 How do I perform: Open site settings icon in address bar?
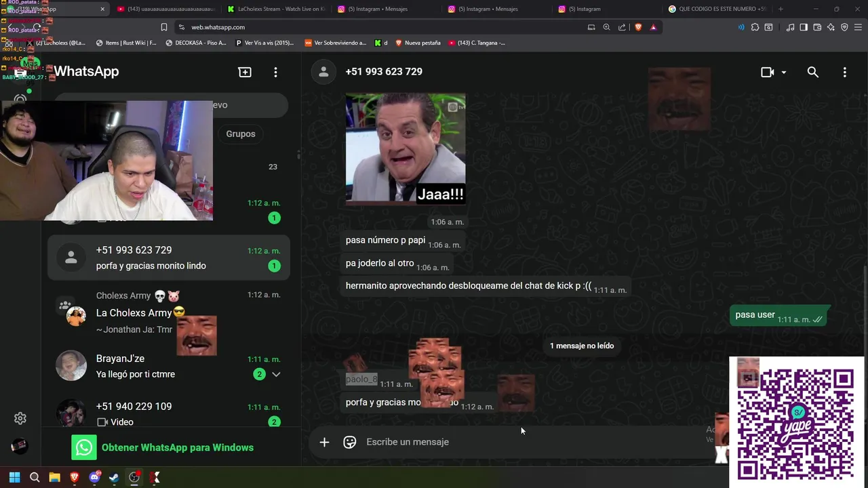click(x=181, y=27)
